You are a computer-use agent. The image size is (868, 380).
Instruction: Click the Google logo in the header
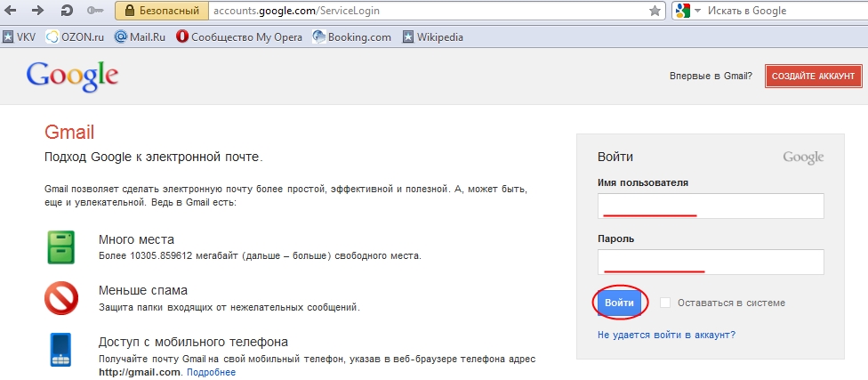pyautogui.click(x=72, y=76)
